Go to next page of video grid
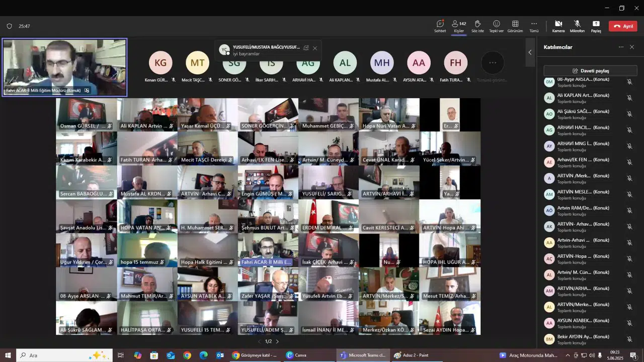The image size is (644, 362). tap(277, 341)
